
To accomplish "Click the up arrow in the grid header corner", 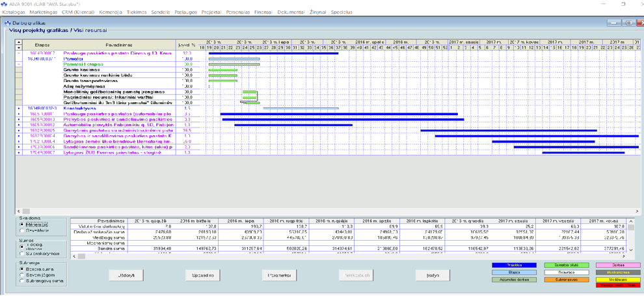I will (x=19, y=43).
